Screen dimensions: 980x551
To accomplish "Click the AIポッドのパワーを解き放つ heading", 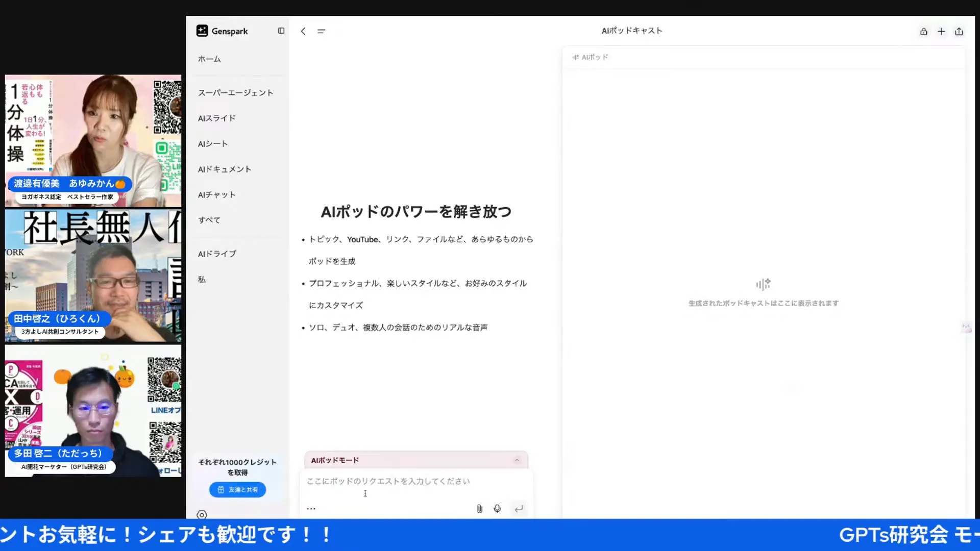I will 416,212.
